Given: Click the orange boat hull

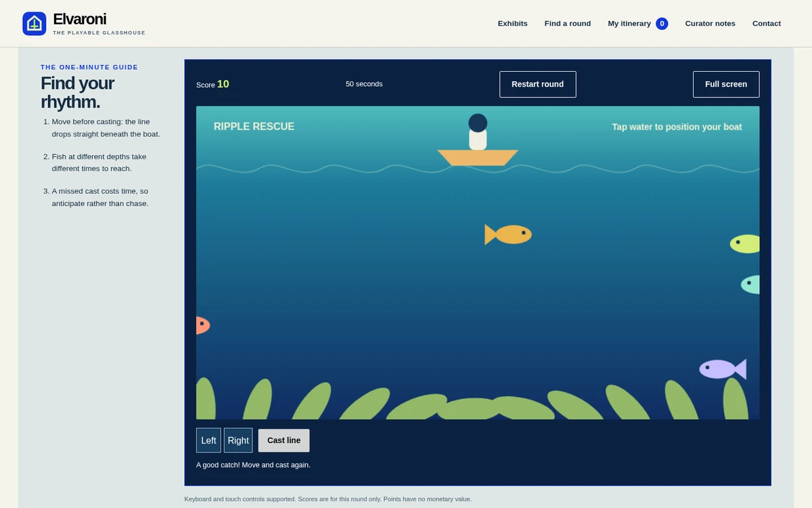Looking at the screenshot, I should [x=478, y=158].
